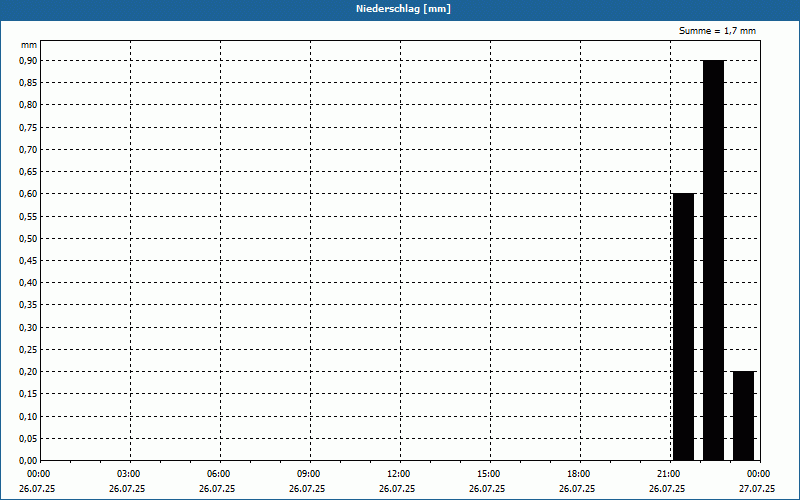The height and width of the screenshot is (500, 800).
Task: Click the 0,60 mm precipitation bar
Action: (x=684, y=327)
